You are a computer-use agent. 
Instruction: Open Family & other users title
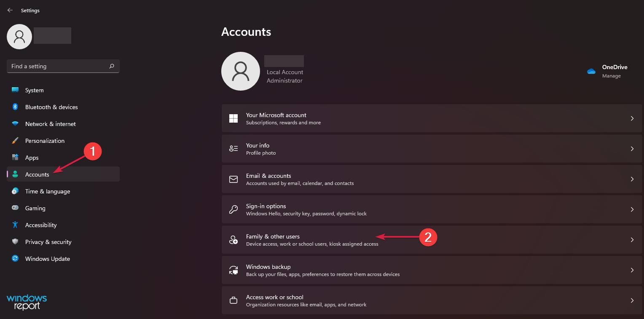[x=273, y=236]
